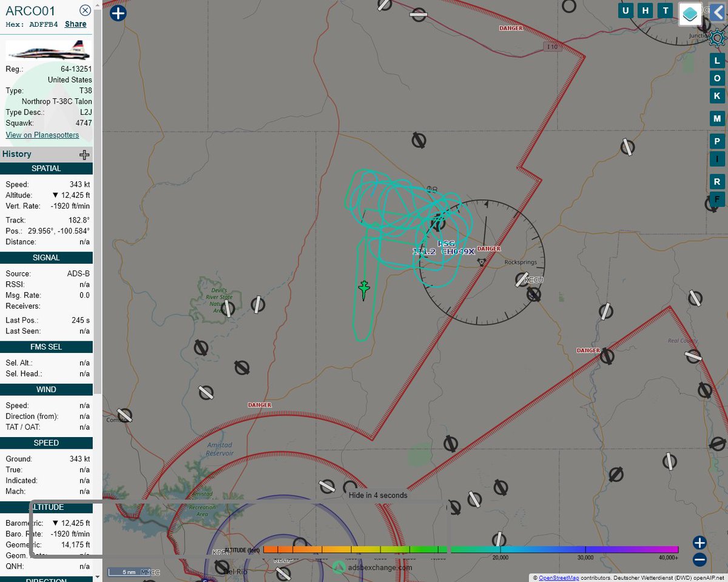
Task: Toggle the M button in right column
Action: pos(717,119)
